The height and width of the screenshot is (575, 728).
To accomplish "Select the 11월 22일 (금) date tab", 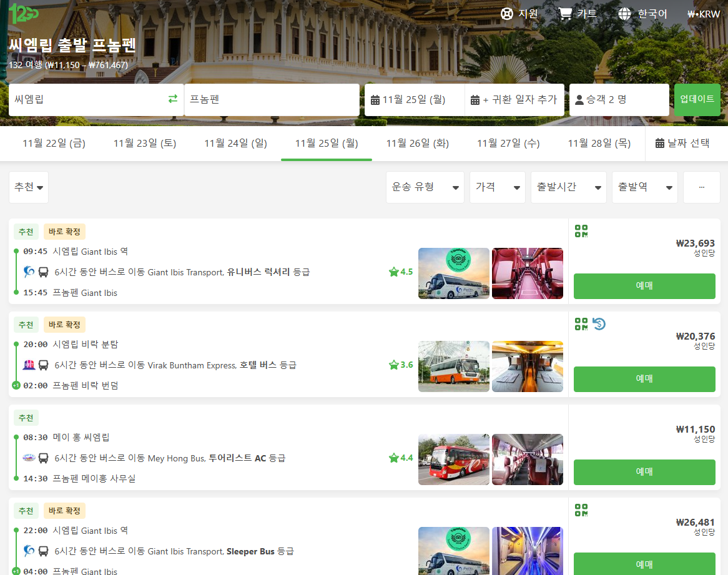I will coord(54,144).
